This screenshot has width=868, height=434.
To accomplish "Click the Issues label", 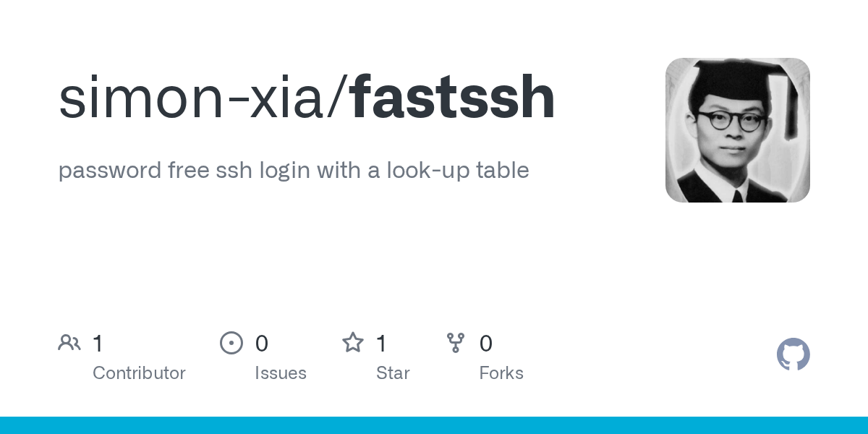I will [x=281, y=373].
